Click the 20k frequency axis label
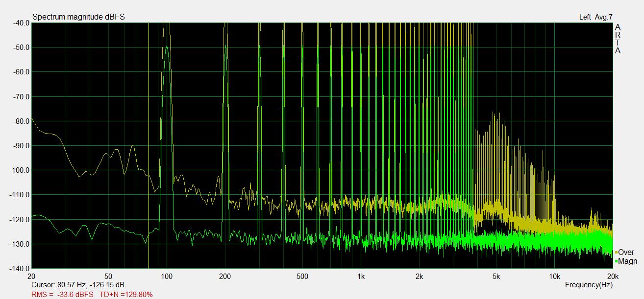 [x=612, y=276]
